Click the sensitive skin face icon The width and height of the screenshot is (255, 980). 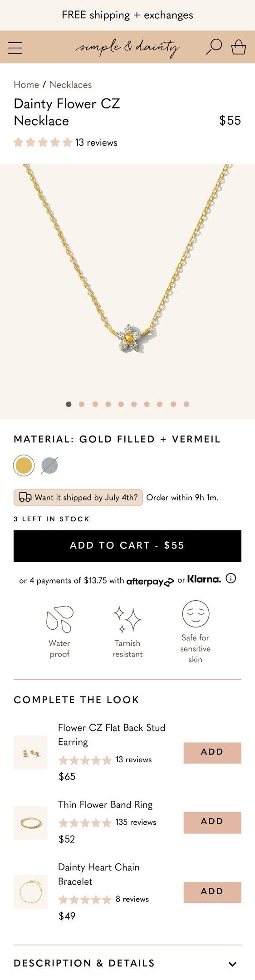196,613
